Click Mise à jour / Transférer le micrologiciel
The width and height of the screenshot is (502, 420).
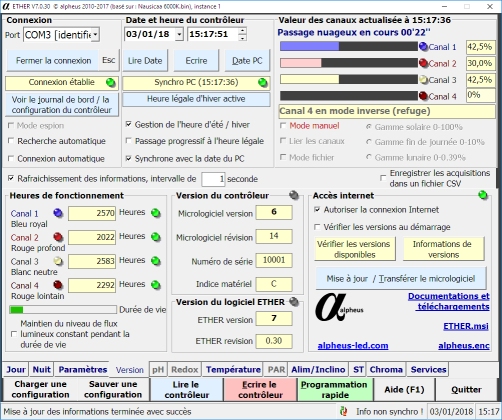401,278
